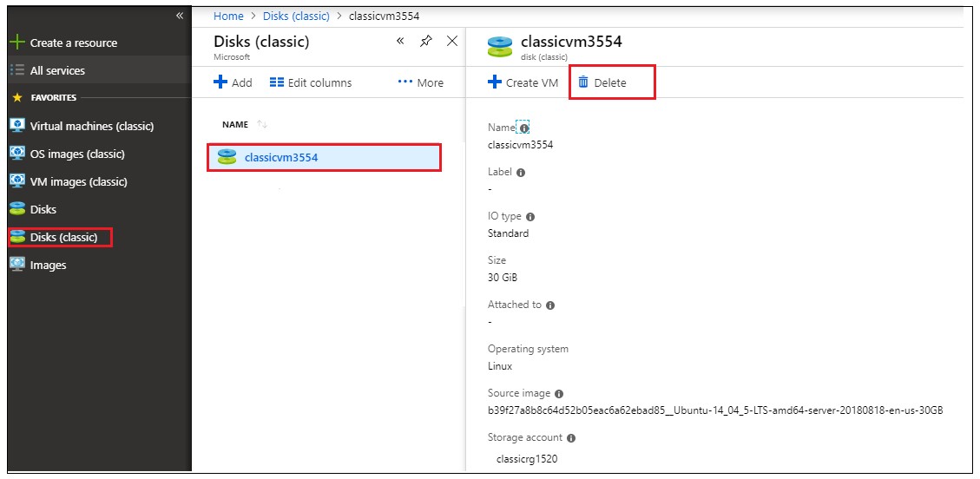Click the Standard IO type value
The width and height of the screenshot is (980, 479).
[508, 233]
